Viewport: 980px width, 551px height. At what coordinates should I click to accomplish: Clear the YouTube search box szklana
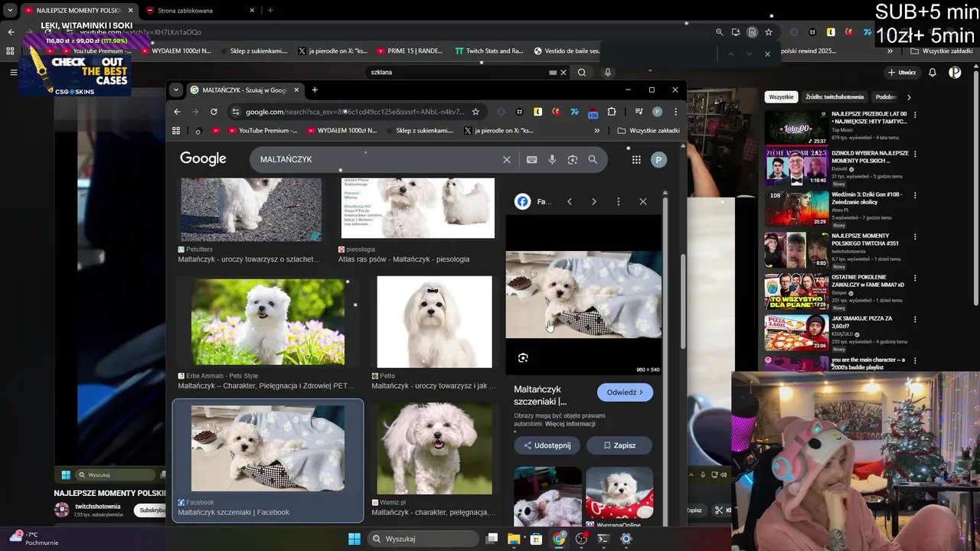tap(563, 72)
